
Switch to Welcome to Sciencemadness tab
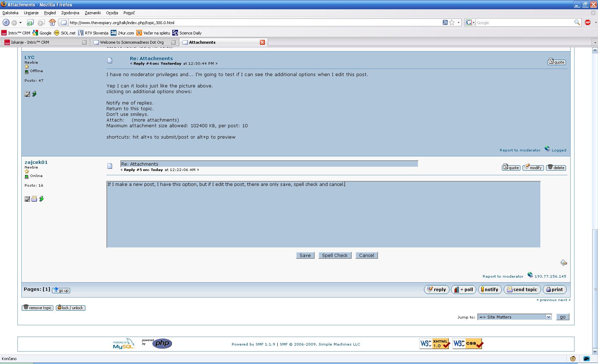tap(132, 42)
